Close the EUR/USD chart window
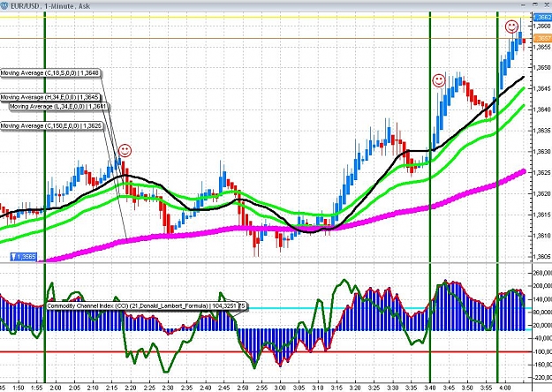The image size is (552, 392). click(x=547, y=4)
